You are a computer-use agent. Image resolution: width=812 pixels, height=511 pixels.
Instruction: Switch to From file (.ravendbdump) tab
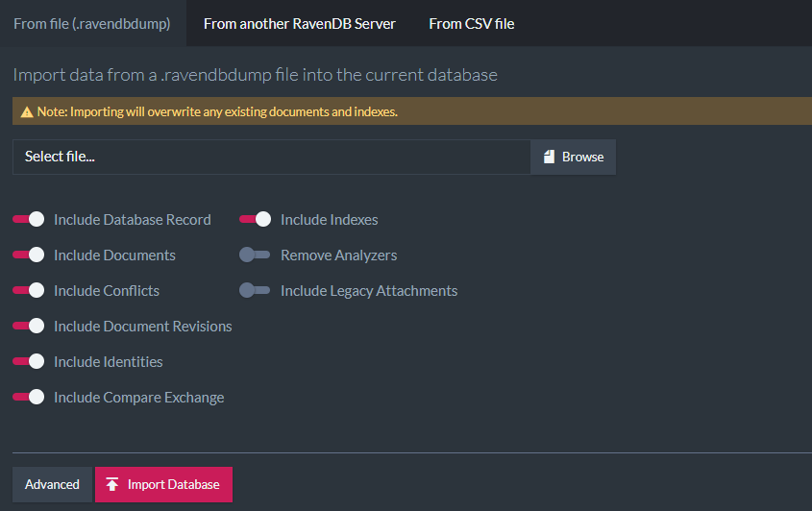coord(92,23)
